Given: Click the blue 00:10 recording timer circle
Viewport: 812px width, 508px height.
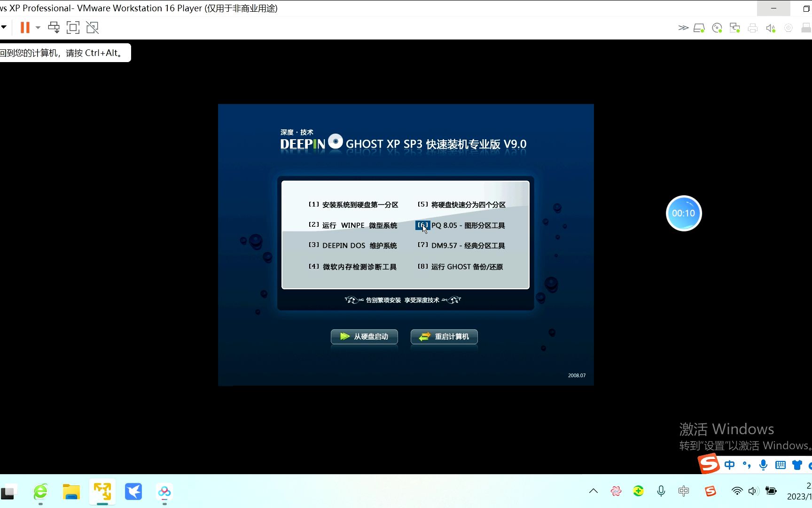Looking at the screenshot, I should point(684,213).
